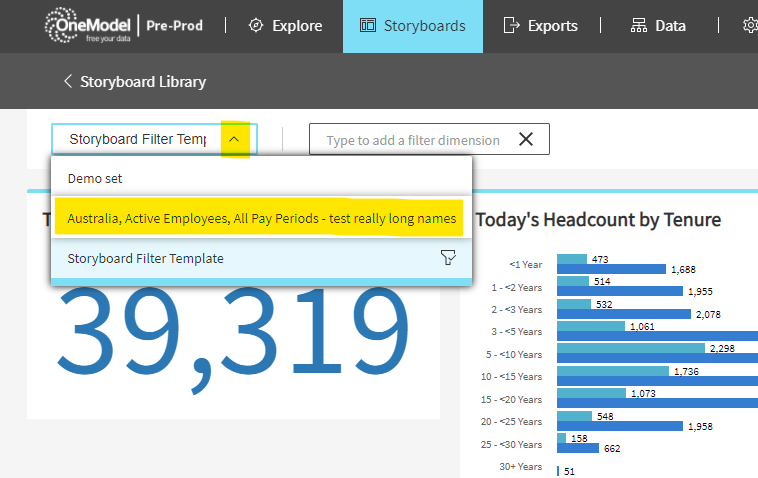Image resolution: width=758 pixels, height=478 pixels.
Task: Pick Storyboard Filter Template from the list
Action: click(146, 258)
